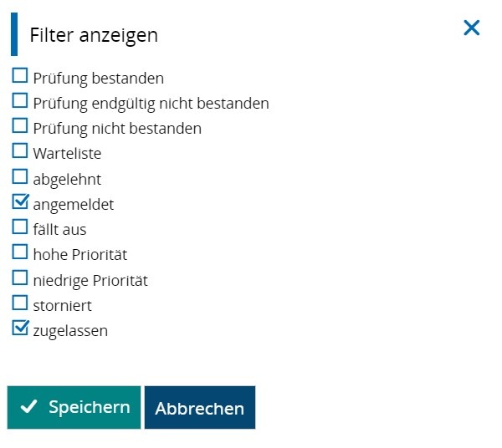
Task: Select the 'storniert' checkbox
Action: point(19,303)
